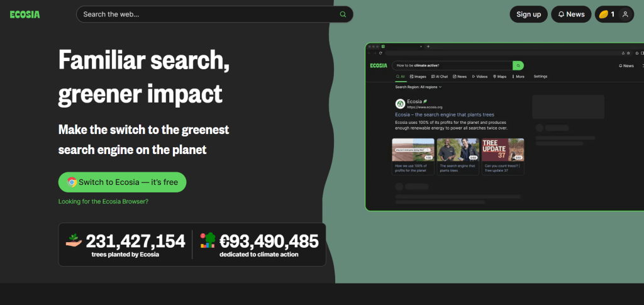Click the green search button in the preview

pyautogui.click(x=518, y=65)
